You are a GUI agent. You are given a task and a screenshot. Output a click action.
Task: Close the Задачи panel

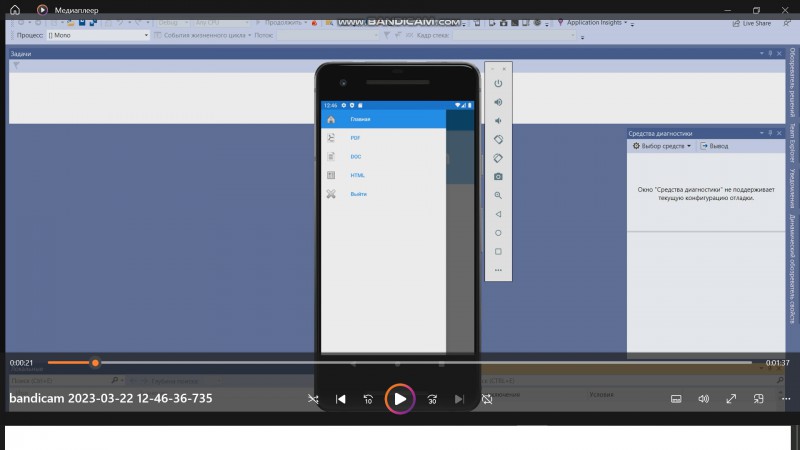[x=779, y=53]
